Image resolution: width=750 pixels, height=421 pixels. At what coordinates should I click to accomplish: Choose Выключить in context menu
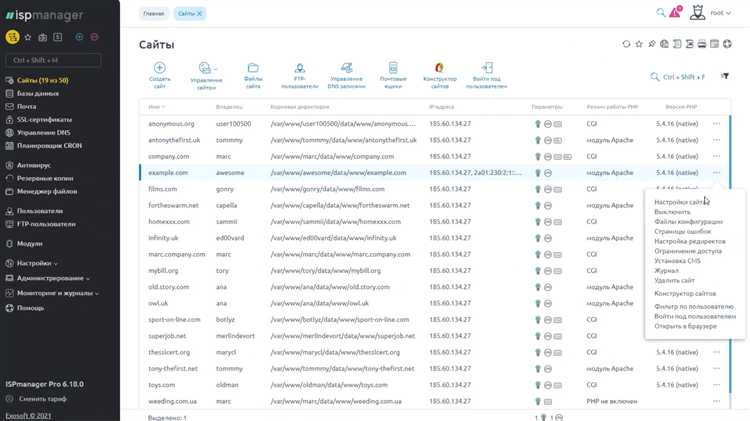(x=672, y=211)
